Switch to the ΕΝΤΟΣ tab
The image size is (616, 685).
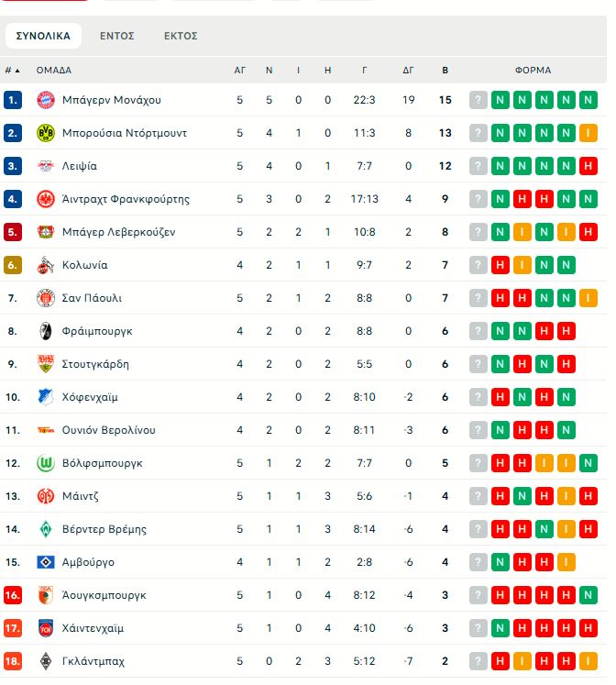117,36
